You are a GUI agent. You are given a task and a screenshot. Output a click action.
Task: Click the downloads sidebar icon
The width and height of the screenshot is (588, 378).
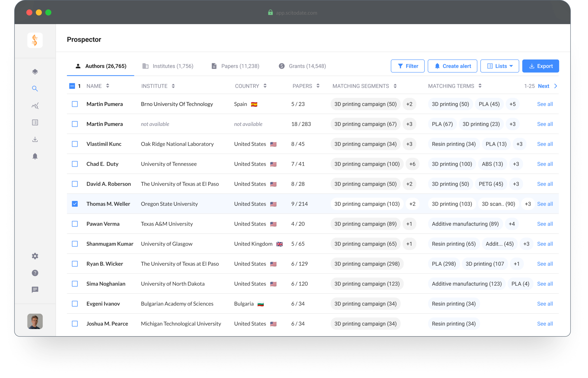[35, 139]
